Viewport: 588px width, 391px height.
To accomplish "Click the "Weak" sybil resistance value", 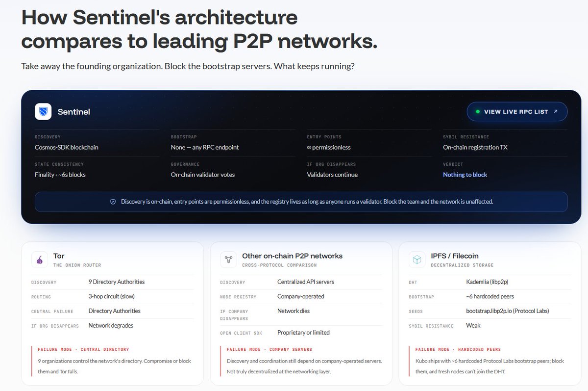I will [x=473, y=325].
